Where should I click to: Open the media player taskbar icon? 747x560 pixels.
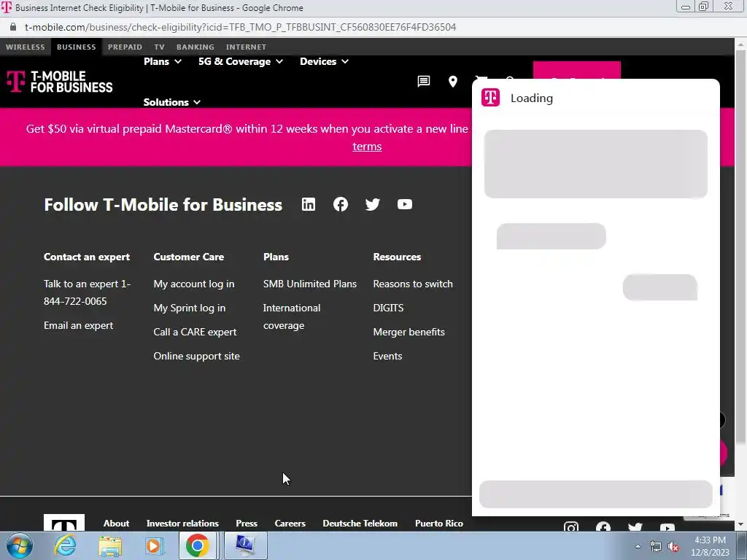tap(153, 545)
